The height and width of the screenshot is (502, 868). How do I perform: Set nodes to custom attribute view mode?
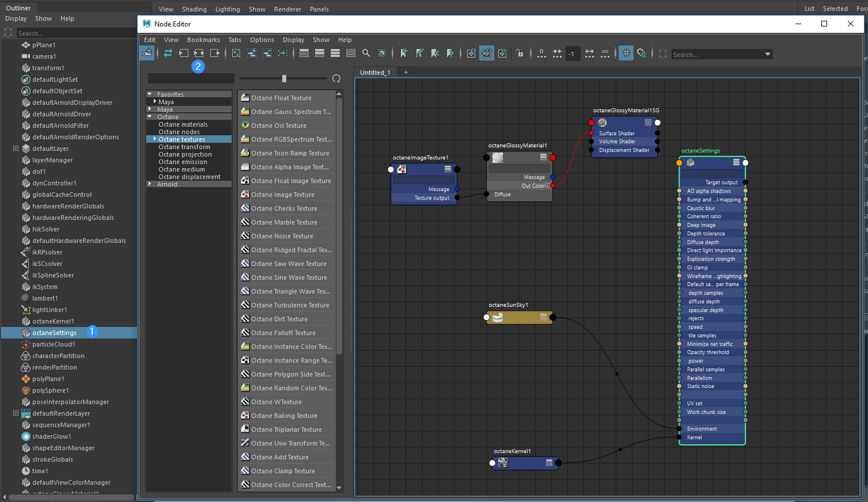coord(351,53)
